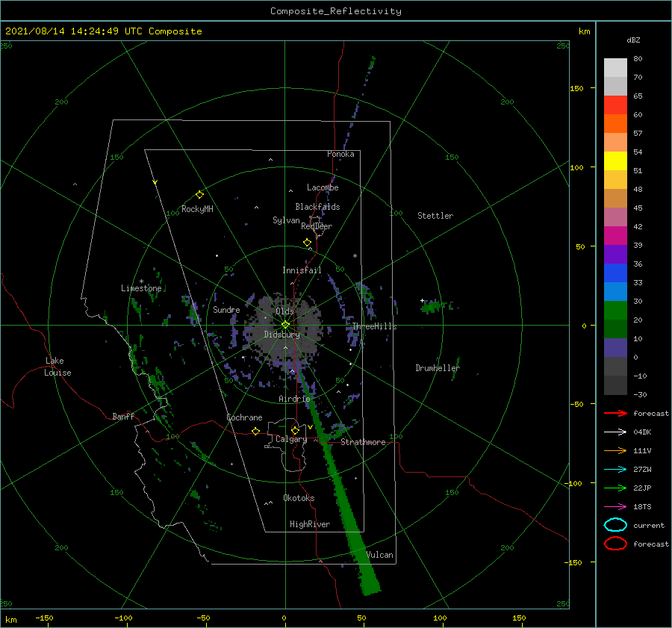Screen dimensions: 672x628
Task: Pick the indigo 10-0 dBZ swatch
Action: pyautogui.click(x=615, y=347)
